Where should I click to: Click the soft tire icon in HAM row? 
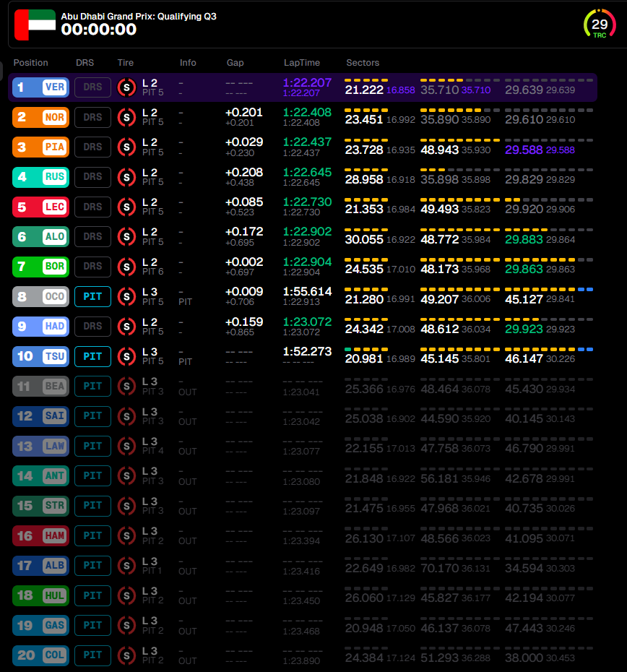point(126,535)
